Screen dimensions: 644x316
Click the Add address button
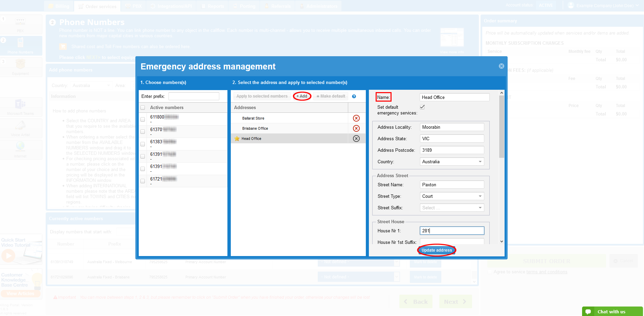coord(302,96)
